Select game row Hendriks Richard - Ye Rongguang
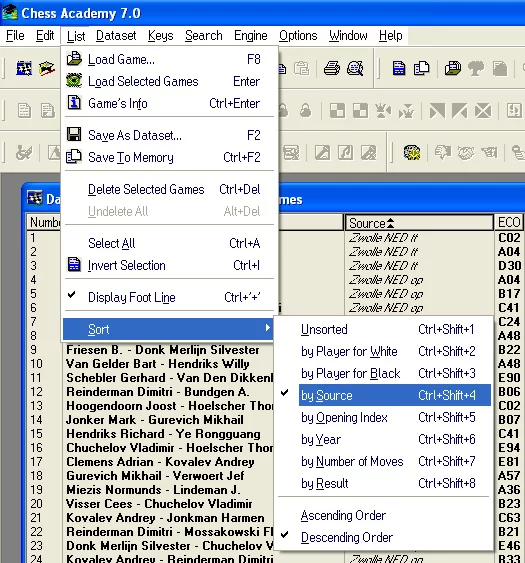Viewport: 525px width, 563px height. [x=163, y=434]
